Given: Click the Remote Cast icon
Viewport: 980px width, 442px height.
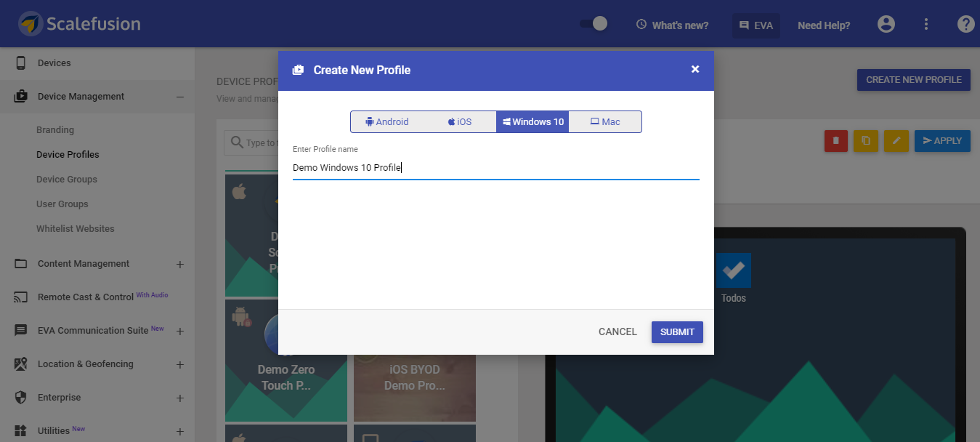Looking at the screenshot, I should 21,297.
